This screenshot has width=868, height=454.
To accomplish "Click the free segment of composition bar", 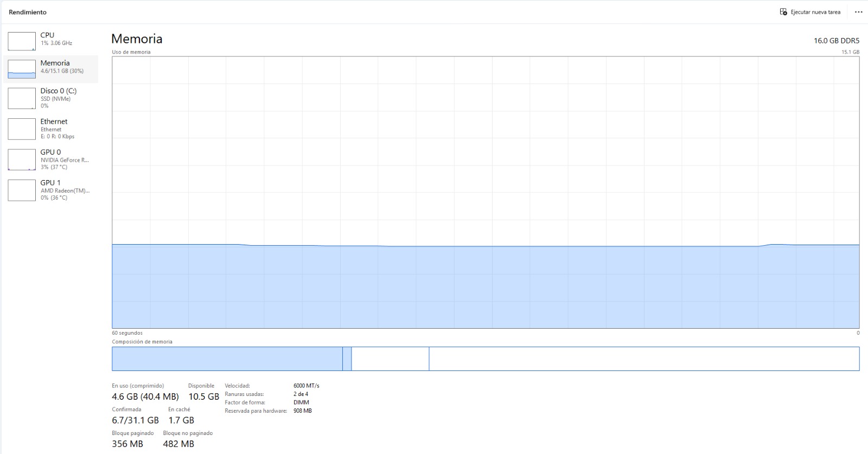I will pos(644,359).
